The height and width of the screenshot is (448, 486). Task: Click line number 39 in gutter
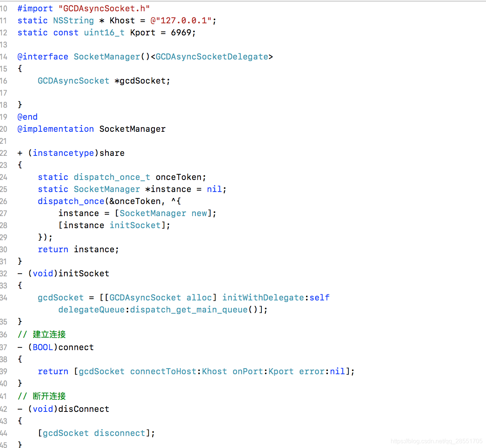pyautogui.click(x=3, y=371)
